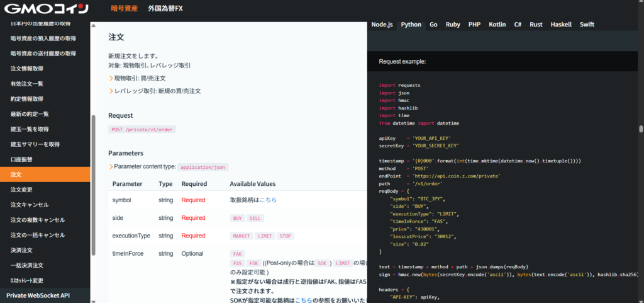Click the side parameter name cell

(x=118, y=218)
